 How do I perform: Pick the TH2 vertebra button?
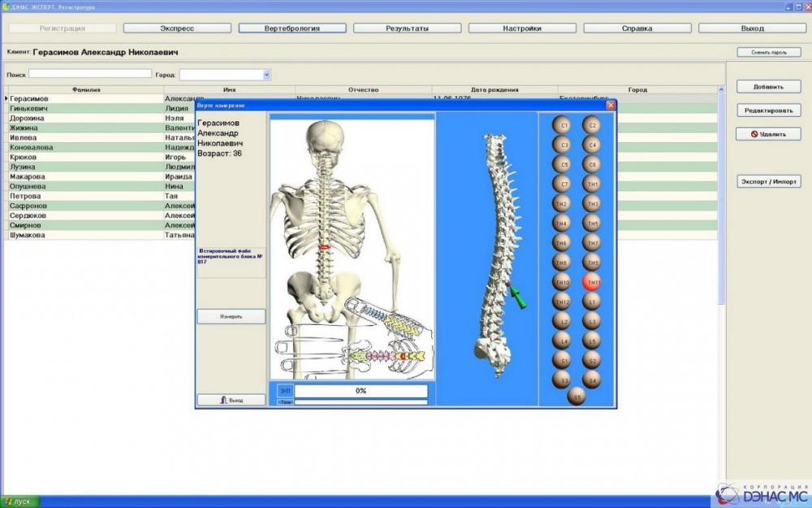(x=561, y=203)
